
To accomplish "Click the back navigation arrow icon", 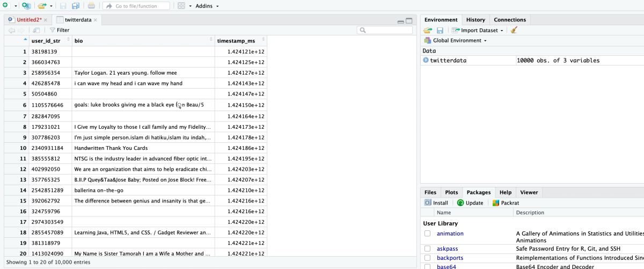I will click(x=11, y=31).
